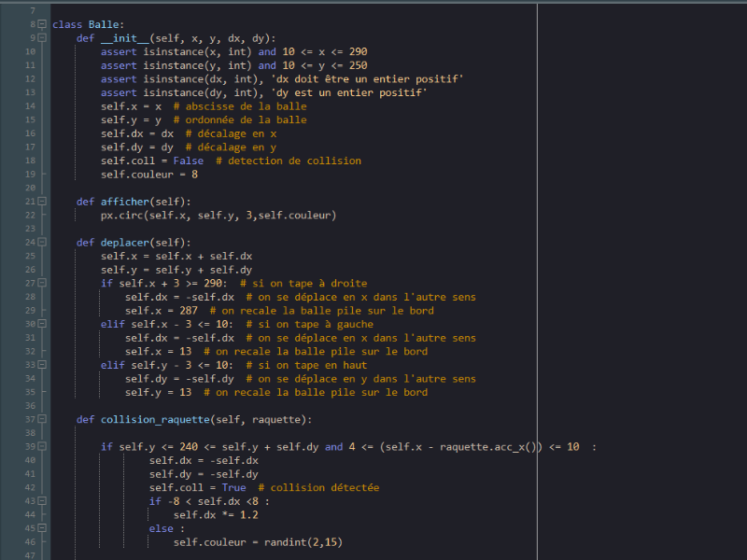Fold the 'if -8 < self.dx <8' block
The image size is (747, 560).
tap(42, 501)
